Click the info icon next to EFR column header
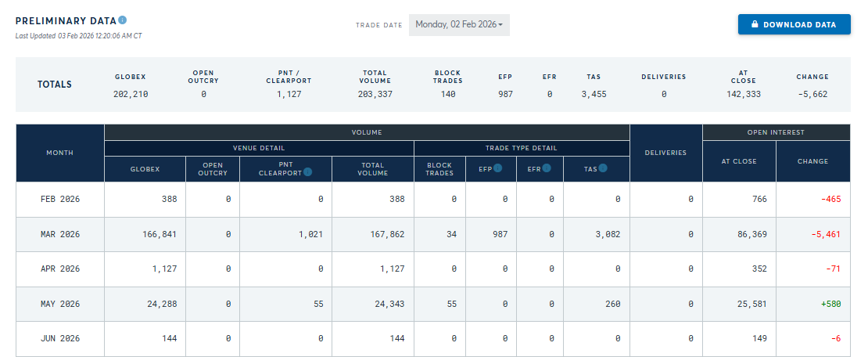Viewport: 868px width, 357px height. coord(547,168)
